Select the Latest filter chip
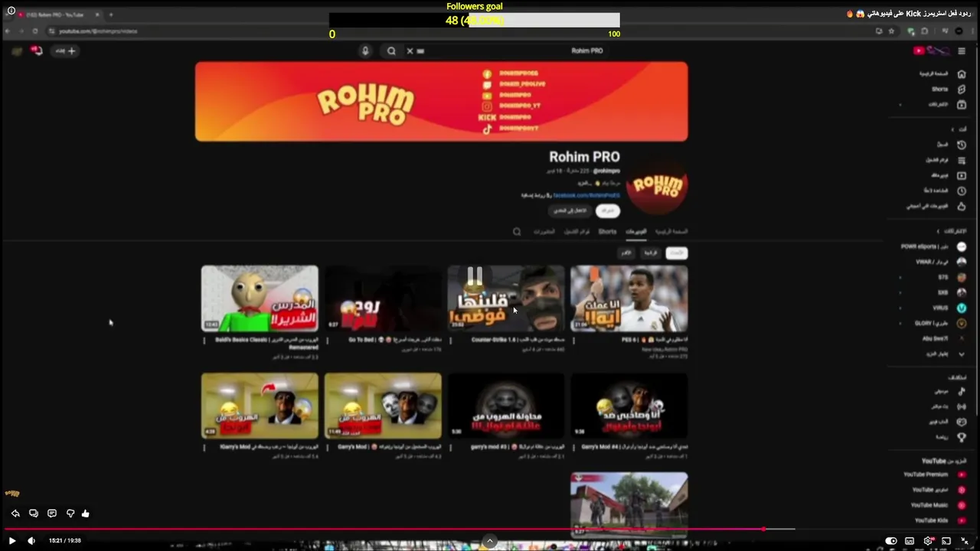Screen dimensions: 980x551 (x=676, y=253)
